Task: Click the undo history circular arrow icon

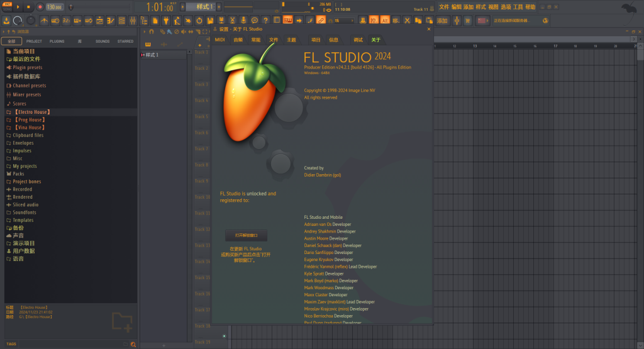Action: coord(199,21)
